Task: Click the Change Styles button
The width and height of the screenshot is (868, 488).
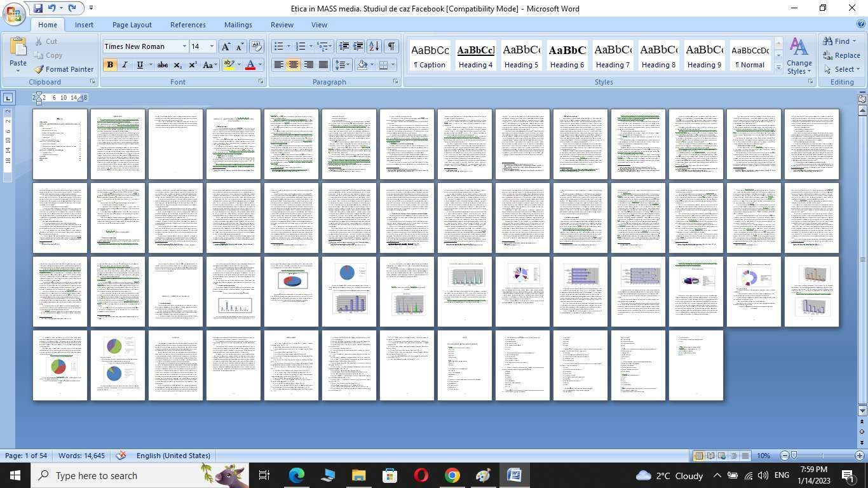Action: click(x=799, y=56)
